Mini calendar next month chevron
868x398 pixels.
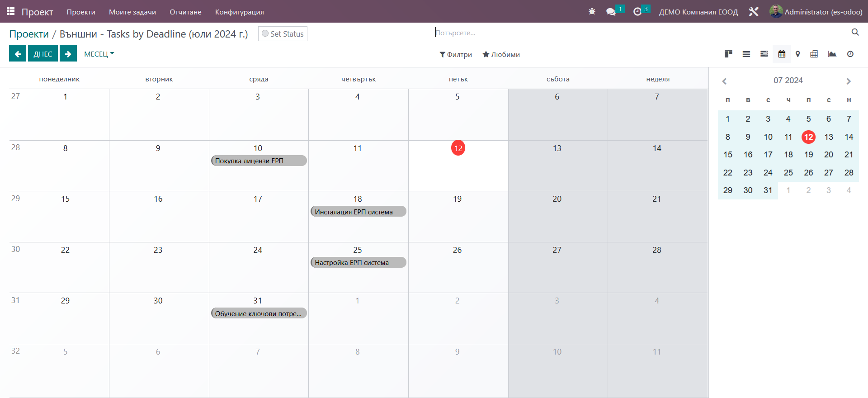tap(849, 81)
